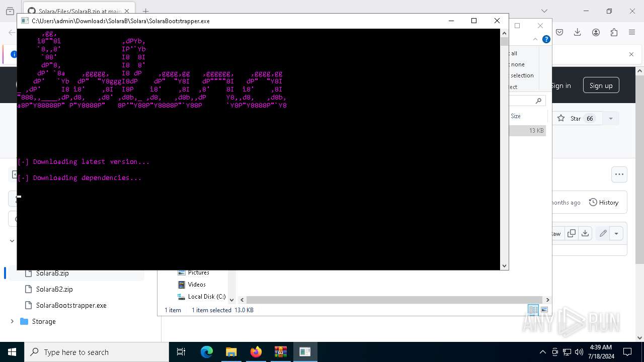This screenshot has width=644, height=362.
Task: Open the dropdown beside the Star button
Action: [x=611, y=119]
